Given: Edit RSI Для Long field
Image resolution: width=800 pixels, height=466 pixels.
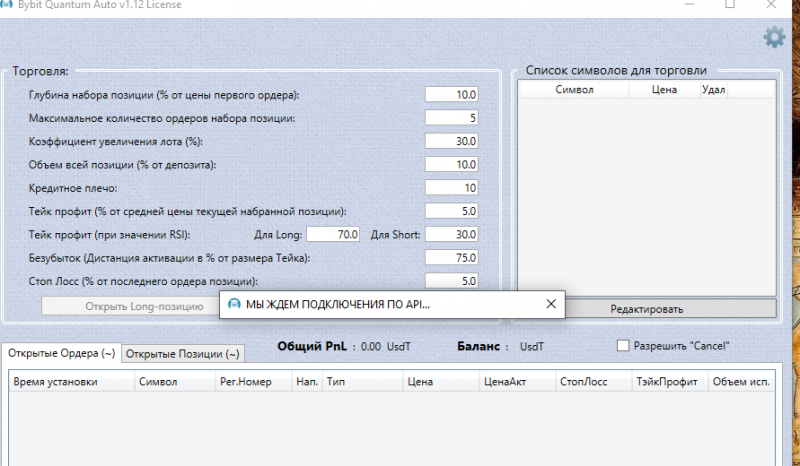Looking at the screenshot, I should click(333, 234).
